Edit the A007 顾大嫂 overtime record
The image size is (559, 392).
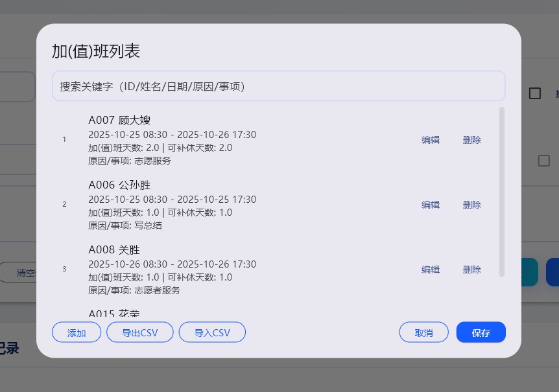click(430, 139)
